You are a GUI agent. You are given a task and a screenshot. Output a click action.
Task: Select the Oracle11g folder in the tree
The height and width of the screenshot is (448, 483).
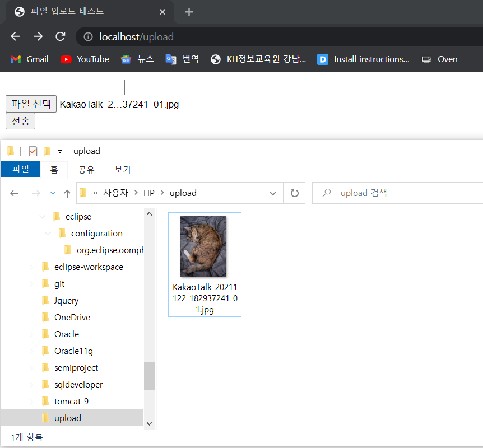tap(73, 351)
